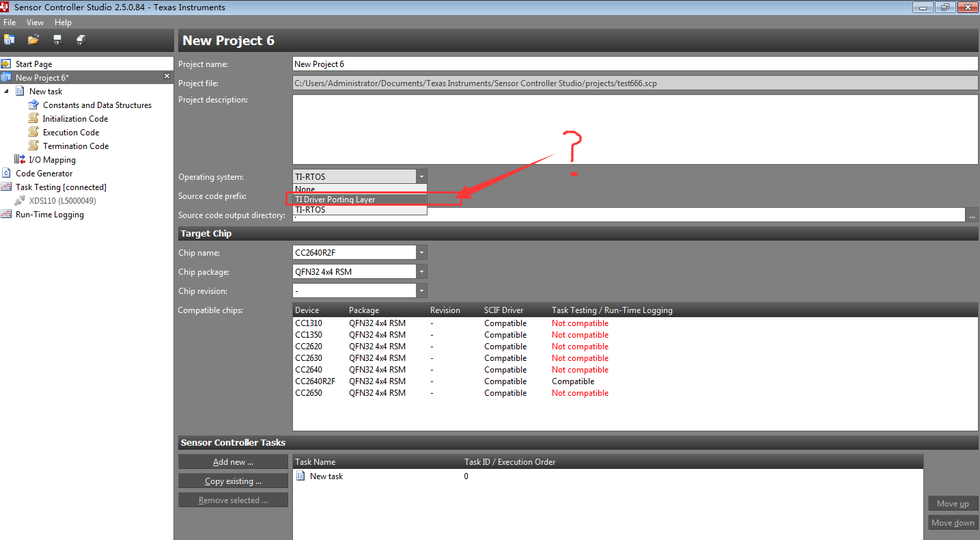Image resolution: width=980 pixels, height=540 pixels.
Task: Click the Run-Time Logging chart icon
Action: 7,214
